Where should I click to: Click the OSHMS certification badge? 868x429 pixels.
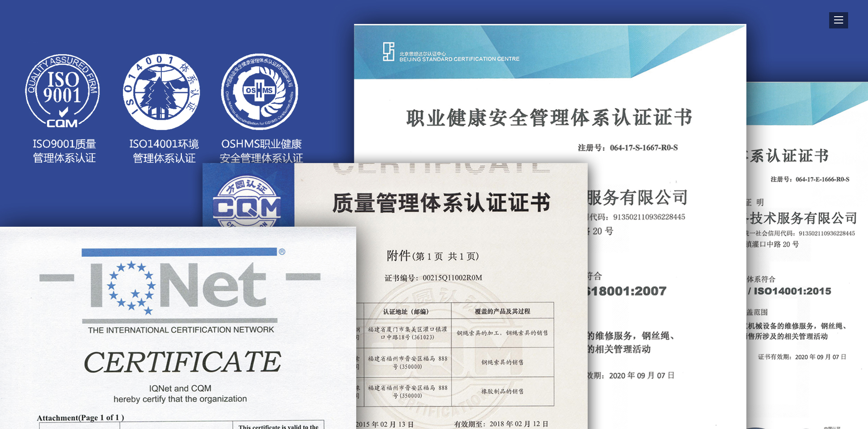259,92
